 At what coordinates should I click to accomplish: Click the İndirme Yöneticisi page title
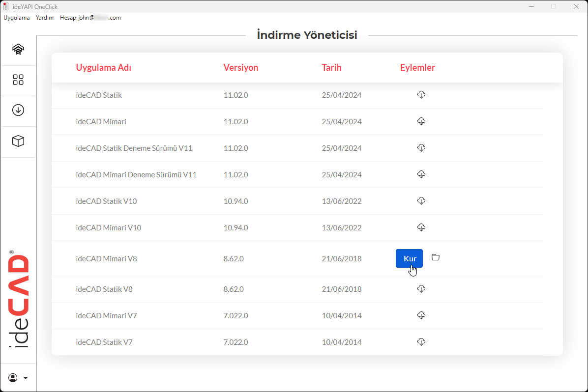[307, 35]
